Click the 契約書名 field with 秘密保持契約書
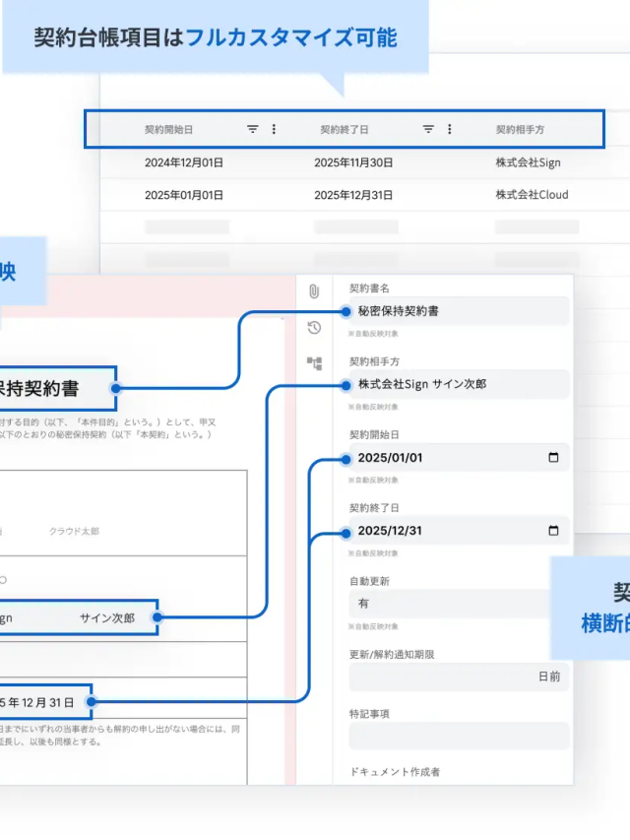 pyautogui.click(x=458, y=311)
